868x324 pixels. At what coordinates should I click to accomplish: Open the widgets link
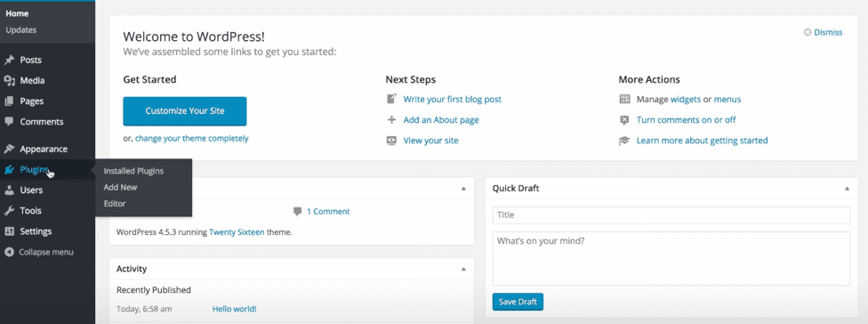click(686, 99)
